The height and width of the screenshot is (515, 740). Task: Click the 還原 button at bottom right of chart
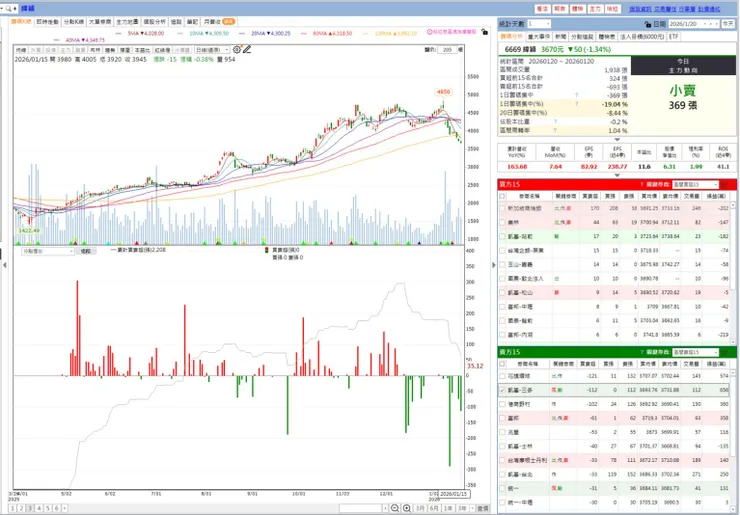[483, 508]
